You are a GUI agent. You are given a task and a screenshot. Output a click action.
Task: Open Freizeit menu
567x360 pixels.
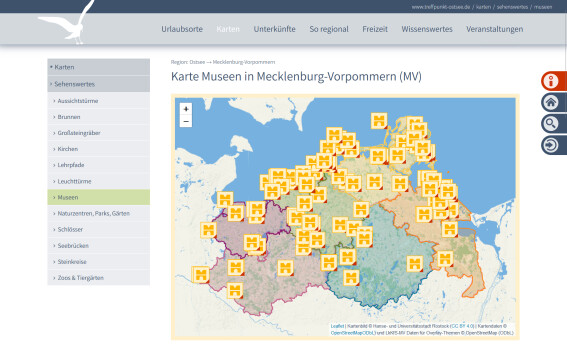coord(375,29)
